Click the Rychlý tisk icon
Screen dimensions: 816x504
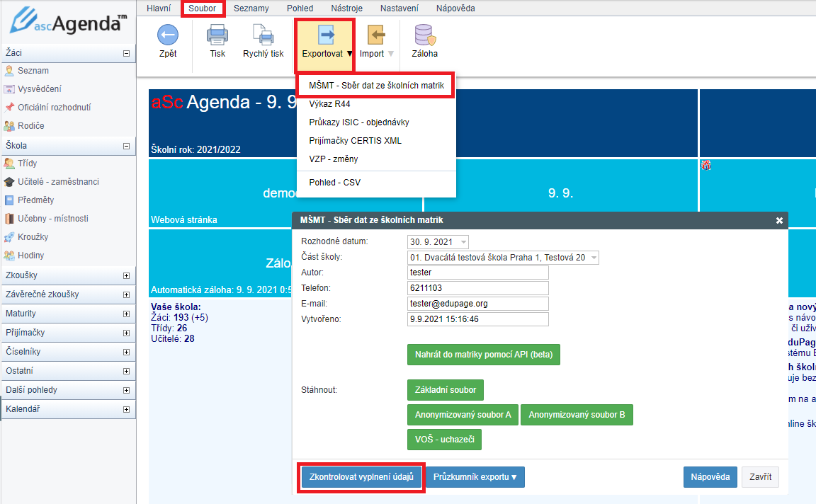tap(263, 35)
